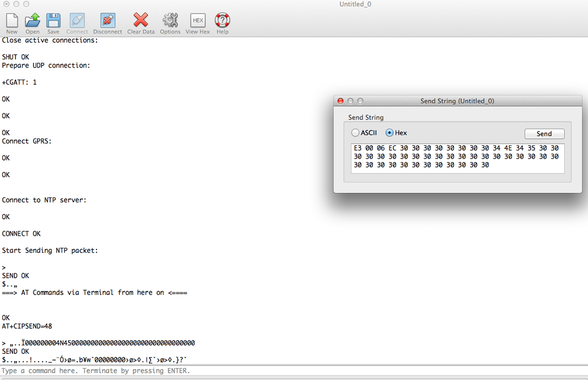Click the green highlighted block in the terminal
The height and width of the screenshot is (380, 588).
pyautogui.click(x=27, y=189)
